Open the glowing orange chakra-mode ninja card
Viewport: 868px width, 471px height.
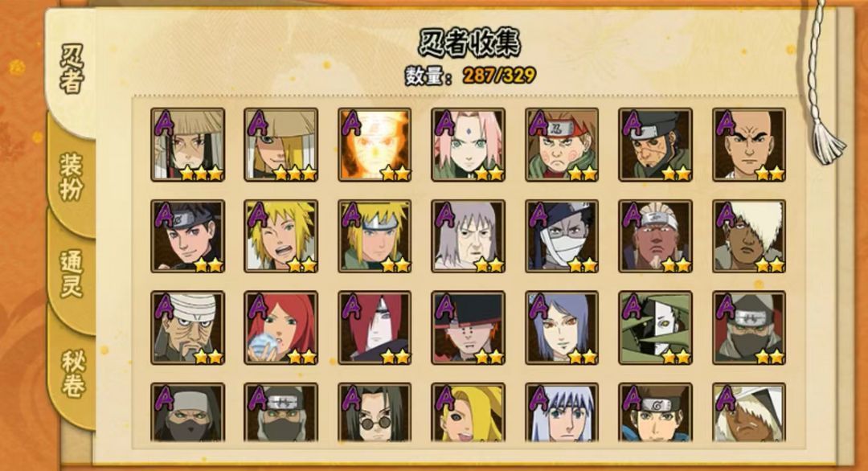pyautogui.click(x=375, y=145)
